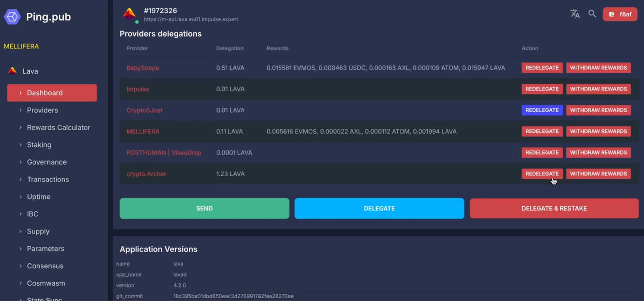Click the block height #1972326

pos(160,11)
